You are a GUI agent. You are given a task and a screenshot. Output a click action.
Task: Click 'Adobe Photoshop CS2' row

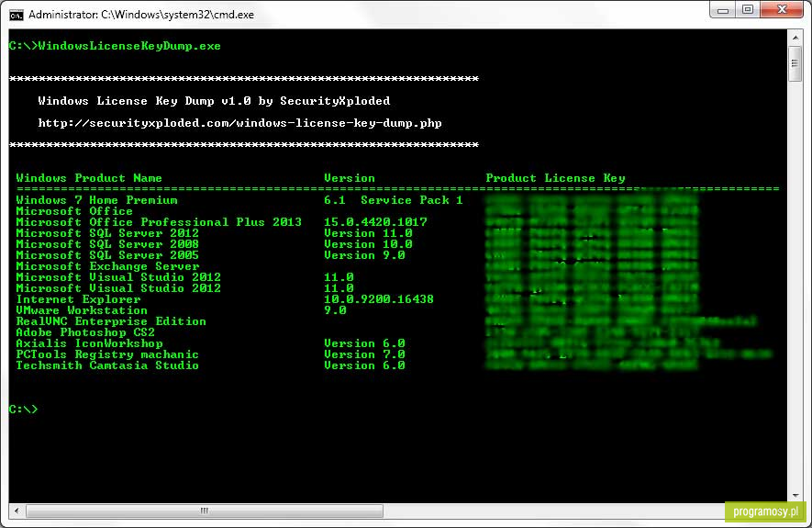(85, 332)
